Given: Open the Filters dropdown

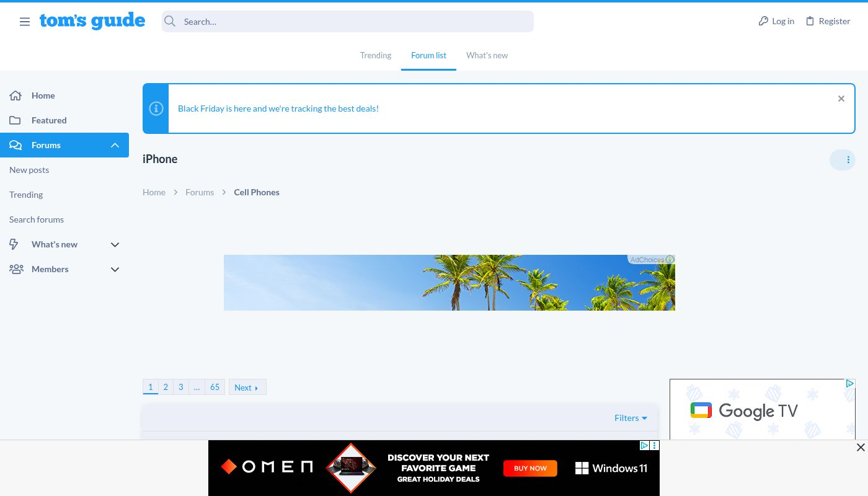Looking at the screenshot, I should (631, 418).
